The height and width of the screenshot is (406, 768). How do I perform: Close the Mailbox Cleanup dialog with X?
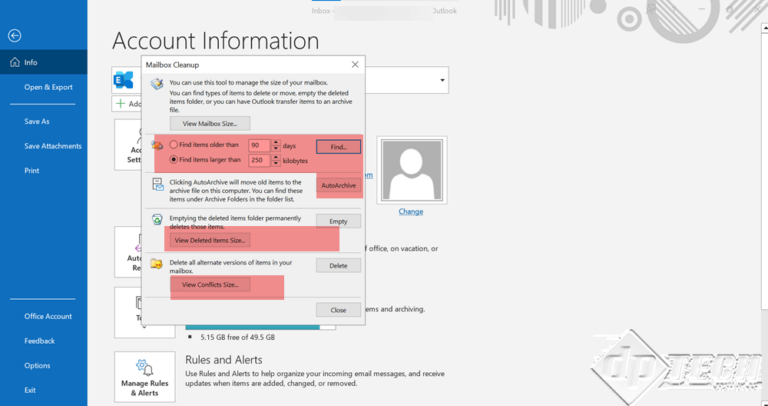(354, 64)
